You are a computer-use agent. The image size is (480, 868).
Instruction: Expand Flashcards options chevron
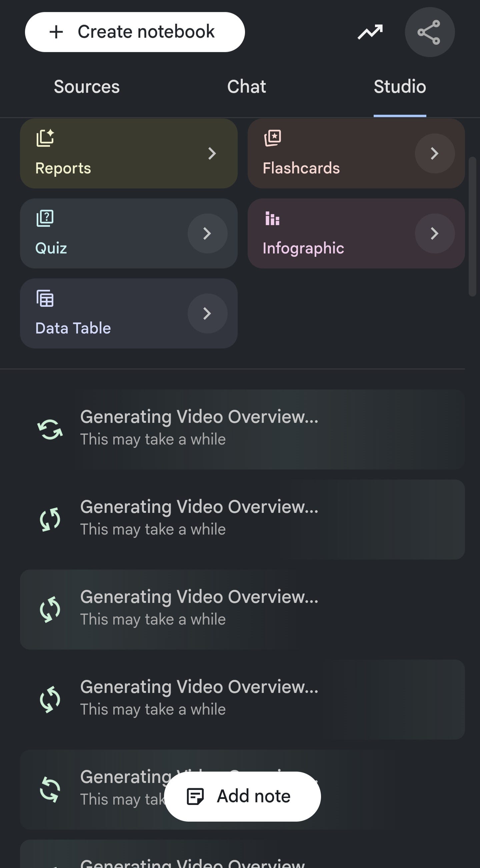click(435, 153)
